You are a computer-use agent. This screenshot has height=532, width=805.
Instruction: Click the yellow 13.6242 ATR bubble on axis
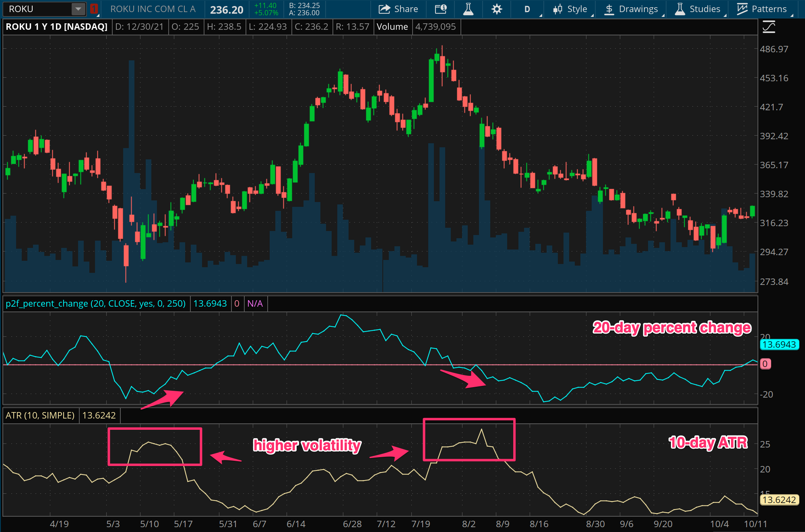[x=779, y=500]
